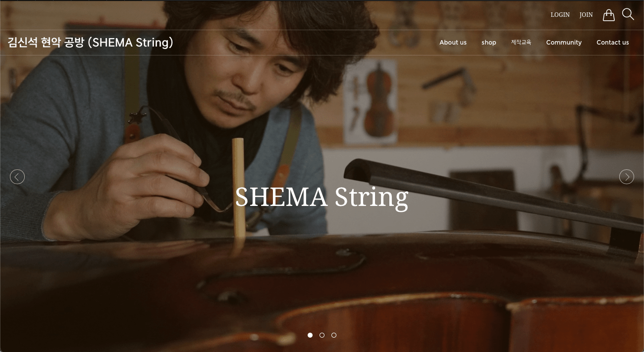
Task: Click the JOIN link
Action: point(586,15)
